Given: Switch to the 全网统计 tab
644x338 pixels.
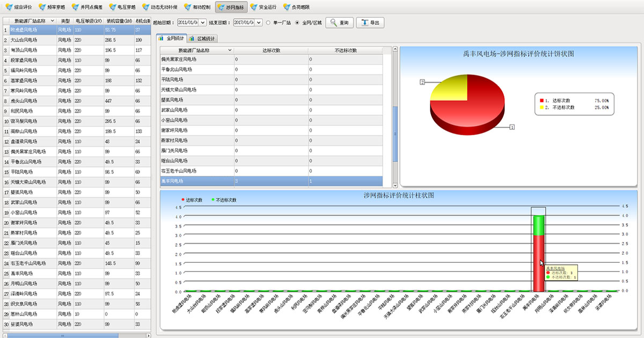Looking at the screenshot, I should click(x=171, y=39).
